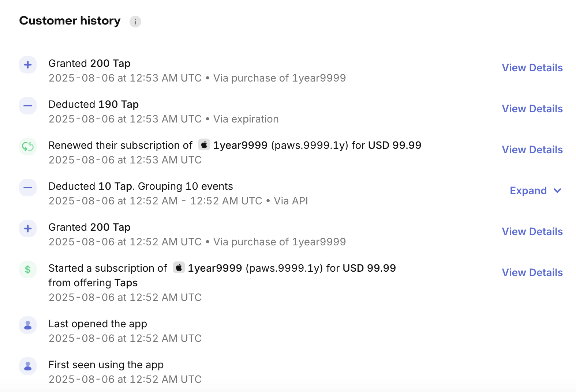The image size is (576, 392).
Task: View details of the latest Granted 200 Tap
Action: 532,68
